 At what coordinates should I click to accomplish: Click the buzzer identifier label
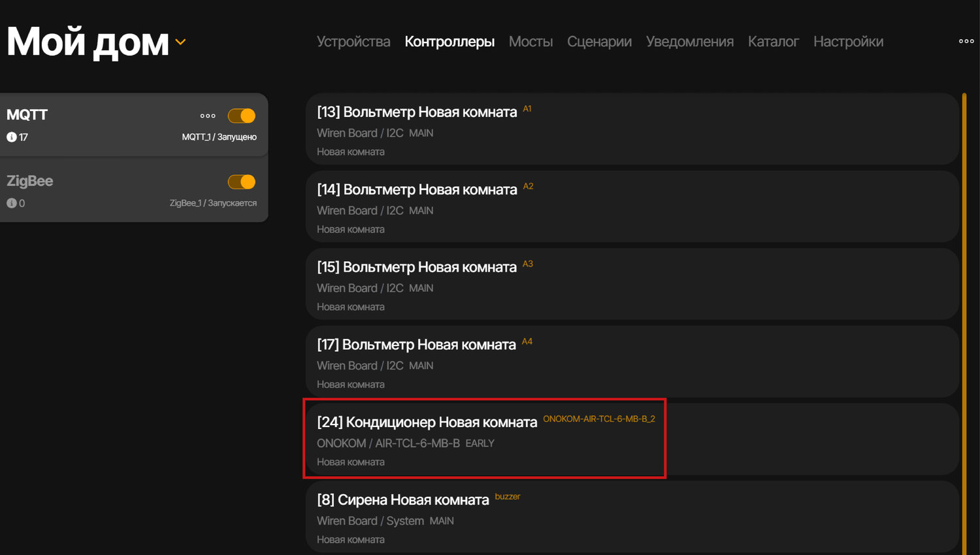click(508, 496)
